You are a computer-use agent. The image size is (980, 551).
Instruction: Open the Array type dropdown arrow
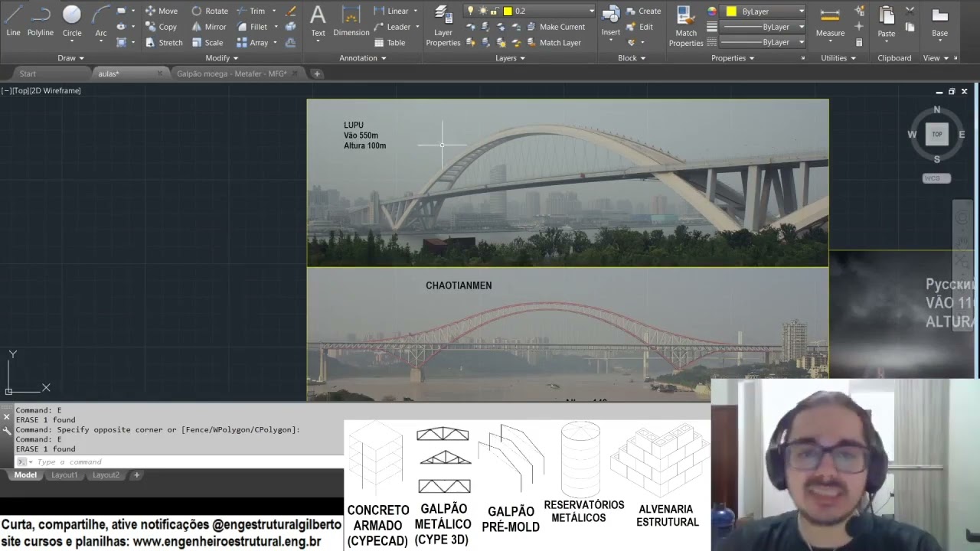coord(275,43)
